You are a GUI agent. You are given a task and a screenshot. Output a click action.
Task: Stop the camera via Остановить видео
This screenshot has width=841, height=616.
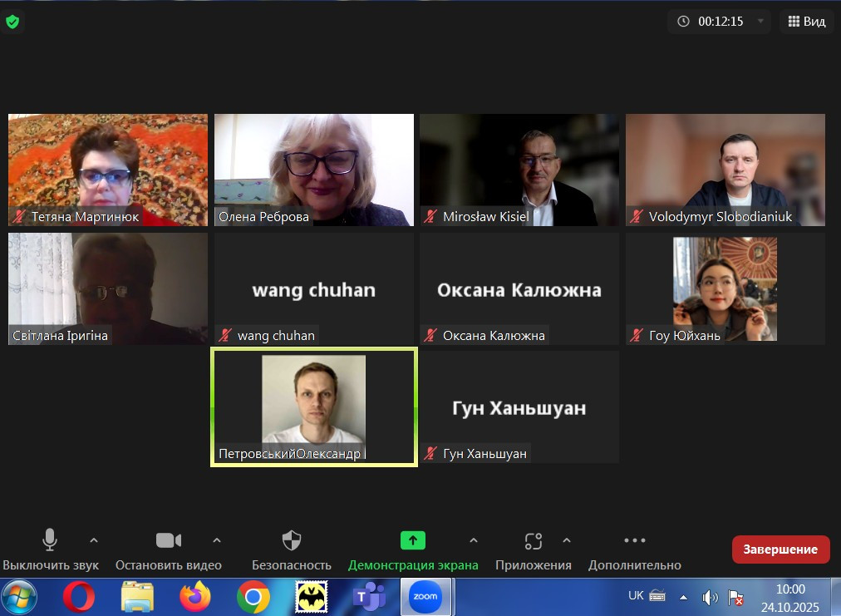tap(169, 550)
